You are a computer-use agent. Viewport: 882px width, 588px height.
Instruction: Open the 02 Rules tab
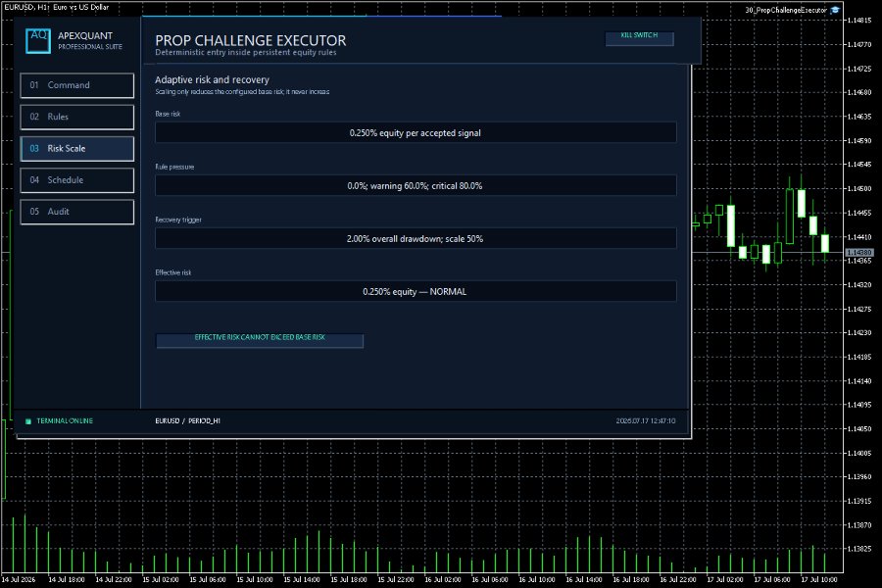[x=77, y=117]
